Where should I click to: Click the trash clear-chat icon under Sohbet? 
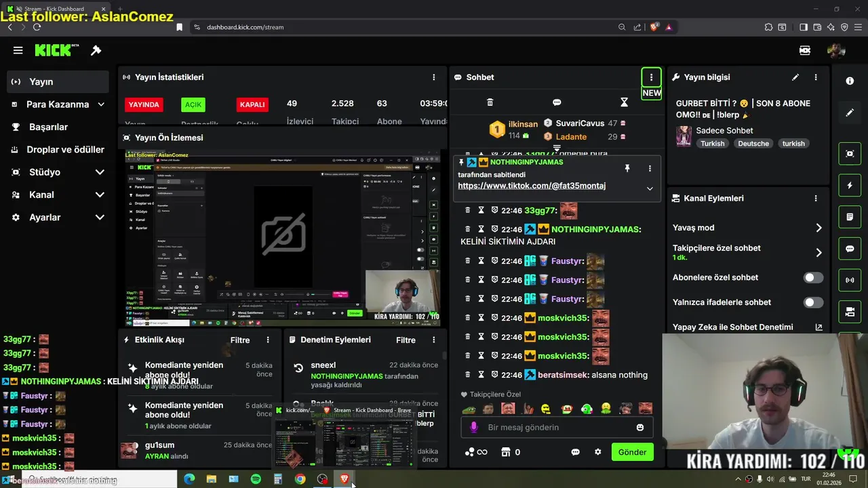pyautogui.click(x=490, y=102)
